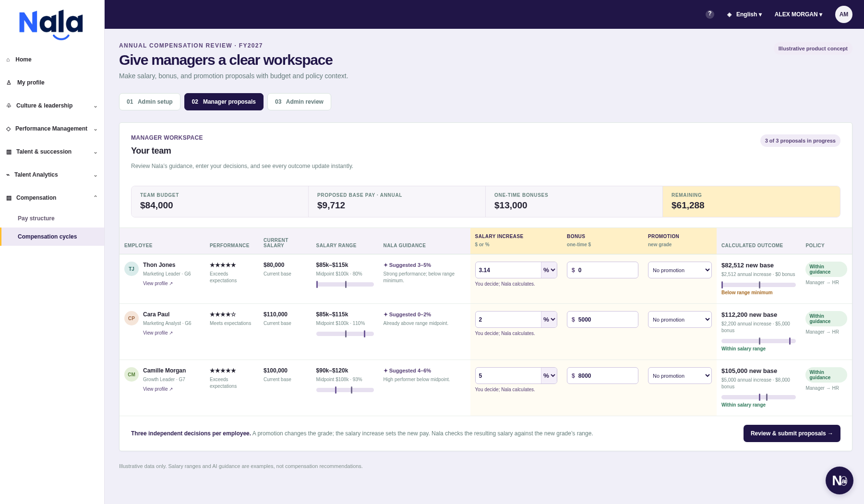The width and height of the screenshot is (864, 504).
Task: Click the CM avatar for Camille Morgan
Action: click(x=132, y=374)
